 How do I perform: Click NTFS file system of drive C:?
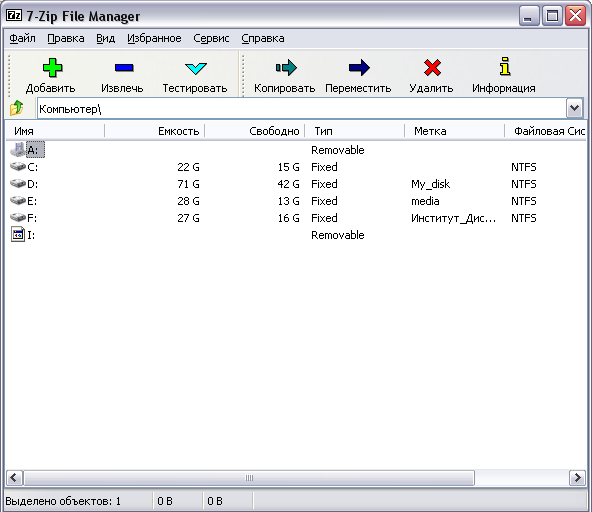(524, 167)
